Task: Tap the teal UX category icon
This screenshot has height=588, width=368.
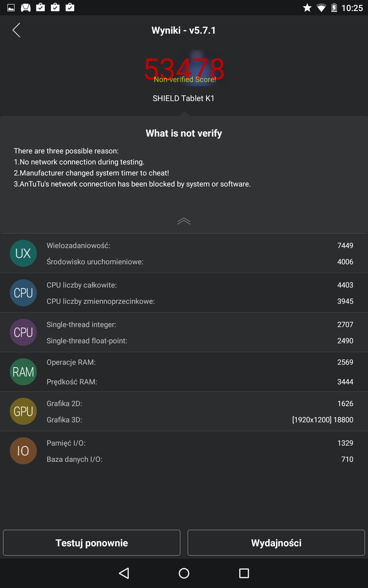Action: pyautogui.click(x=23, y=253)
